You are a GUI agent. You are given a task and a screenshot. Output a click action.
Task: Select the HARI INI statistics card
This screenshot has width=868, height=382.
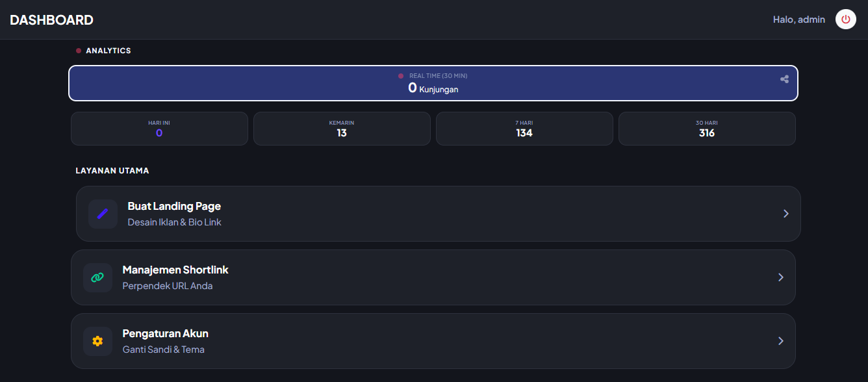tap(159, 128)
